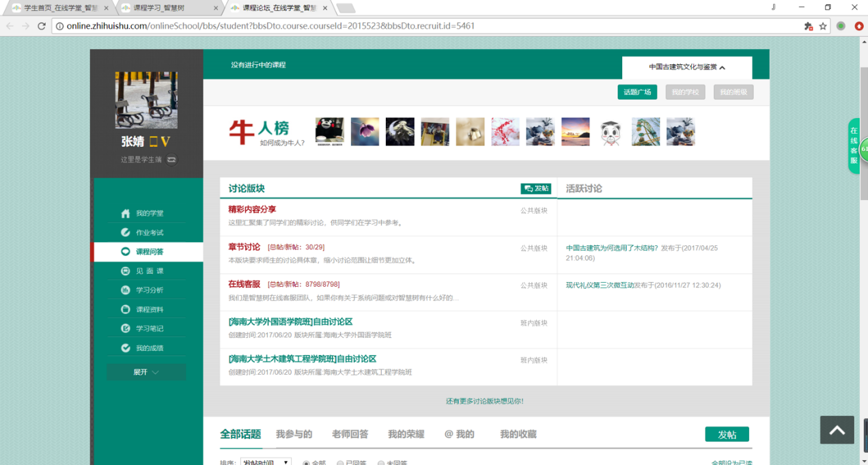The image size is (868, 465).
Task: Click the red up-arrow extension icon
Action: pos(859,26)
